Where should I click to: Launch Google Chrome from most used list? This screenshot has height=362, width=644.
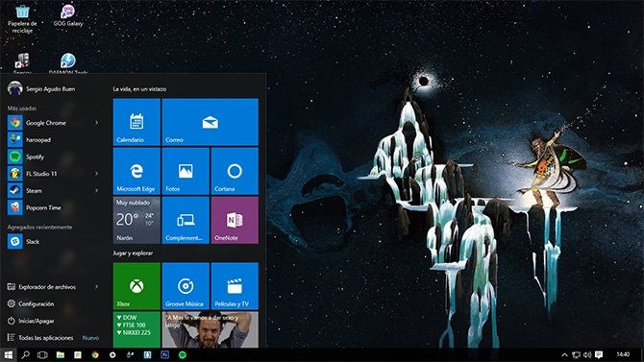click(54, 123)
